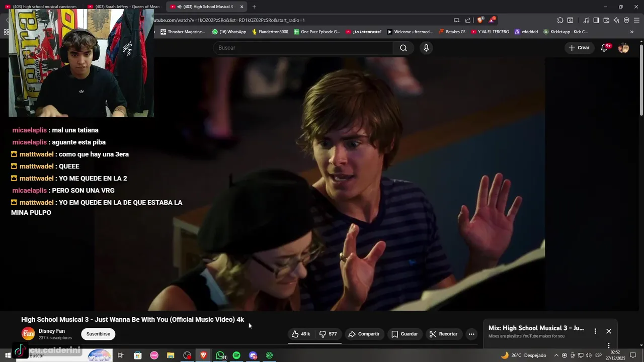
Task: Open Brave Rewards triangle icon
Action: coord(492,20)
